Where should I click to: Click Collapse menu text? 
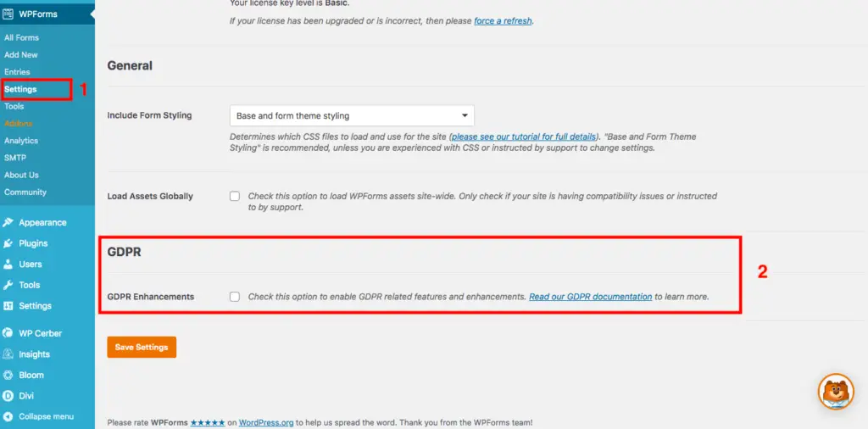coord(47,416)
